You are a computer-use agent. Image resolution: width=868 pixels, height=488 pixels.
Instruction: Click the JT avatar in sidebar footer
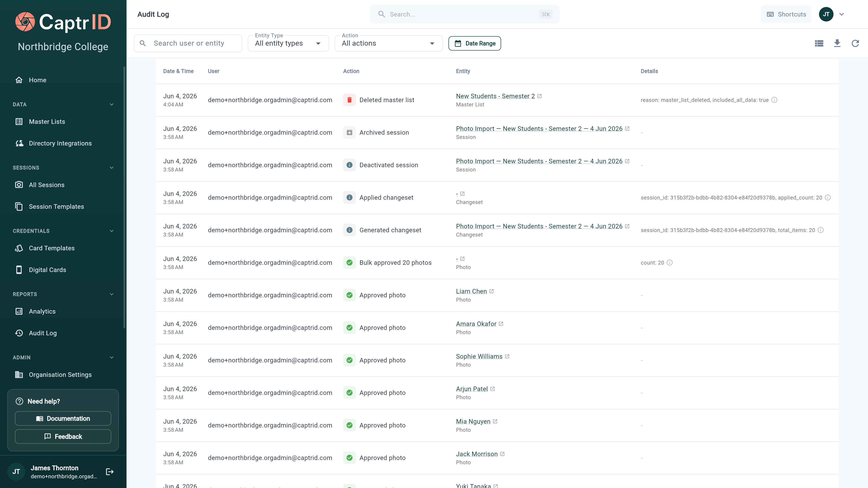click(16, 472)
